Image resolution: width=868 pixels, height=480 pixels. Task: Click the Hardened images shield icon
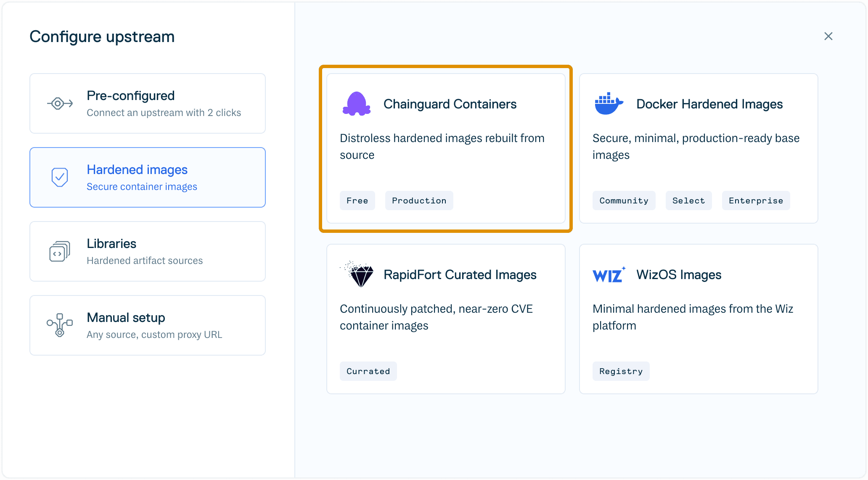(x=60, y=177)
